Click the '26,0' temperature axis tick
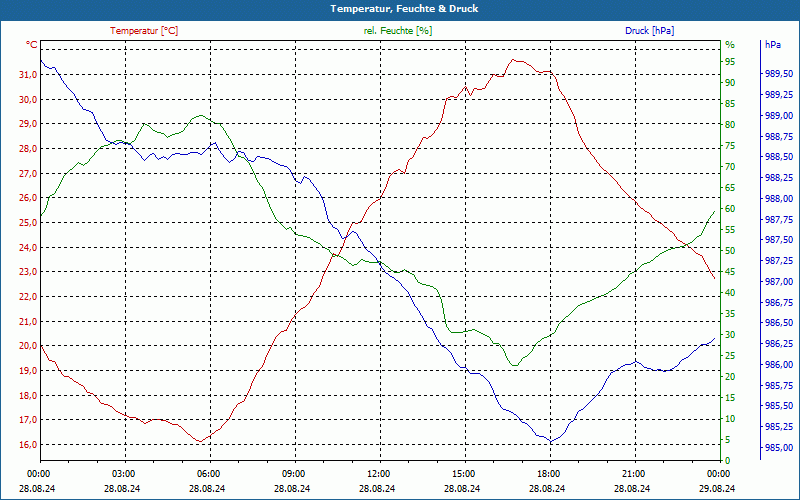This screenshot has width=800, height=500. [x=29, y=198]
